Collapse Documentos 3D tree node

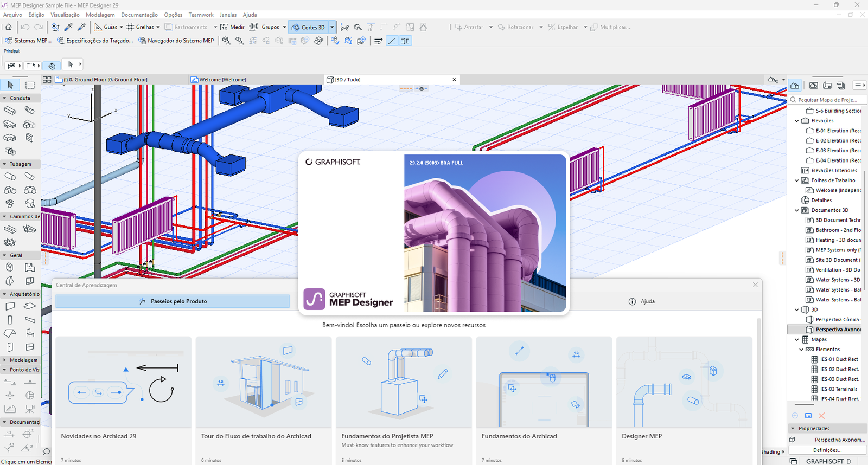(797, 210)
